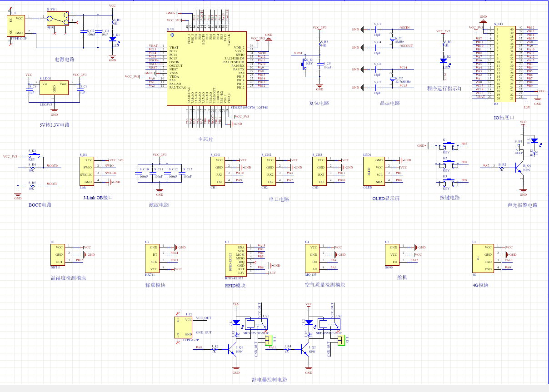Click the '空气质量检测模块' label
This screenshot has height=392, width=549.
[325, 285]
